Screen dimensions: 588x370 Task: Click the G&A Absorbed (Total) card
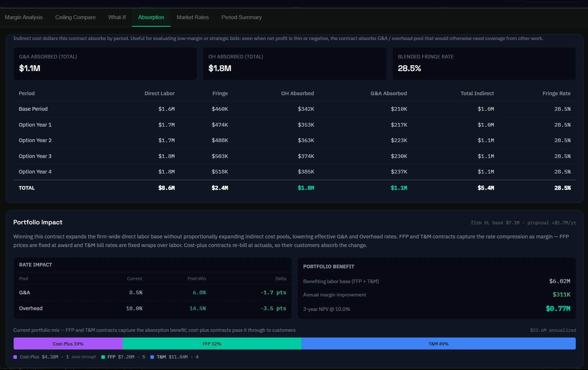coord(105,64)
